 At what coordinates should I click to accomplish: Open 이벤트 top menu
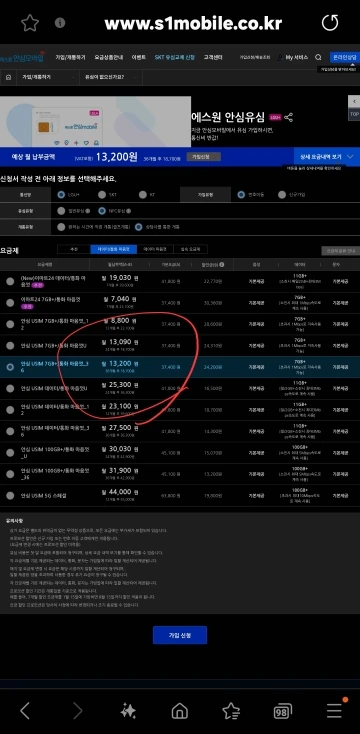[x=139, y=57]
